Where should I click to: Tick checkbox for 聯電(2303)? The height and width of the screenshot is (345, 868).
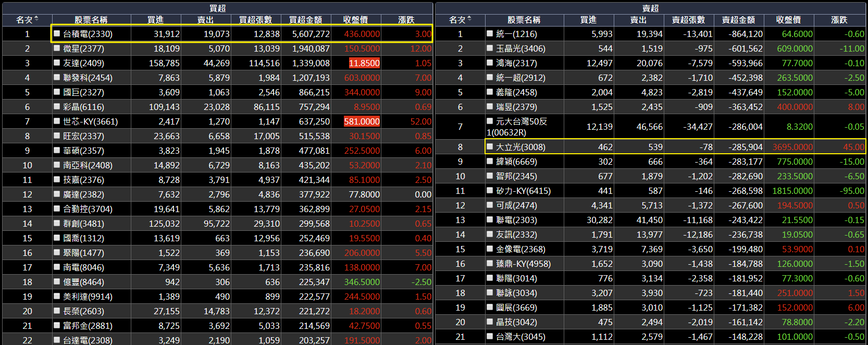tap(490, 219)
